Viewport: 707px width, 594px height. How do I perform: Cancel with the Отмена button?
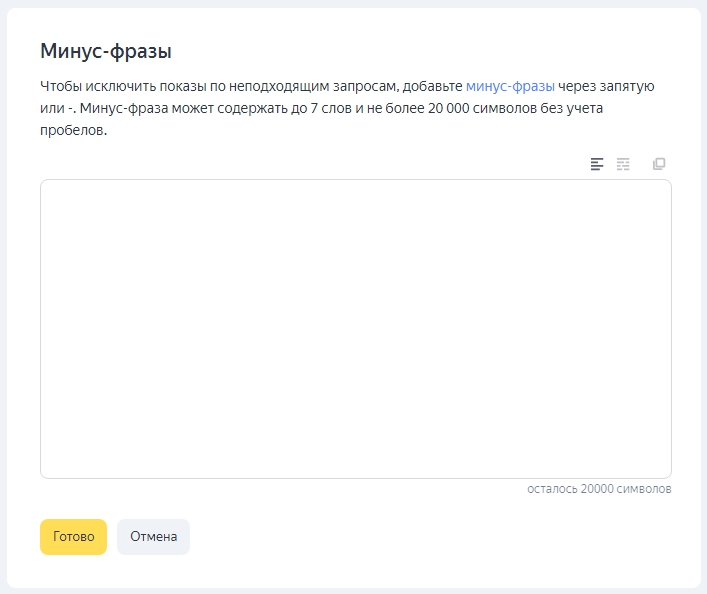click(x=153, y=537)
